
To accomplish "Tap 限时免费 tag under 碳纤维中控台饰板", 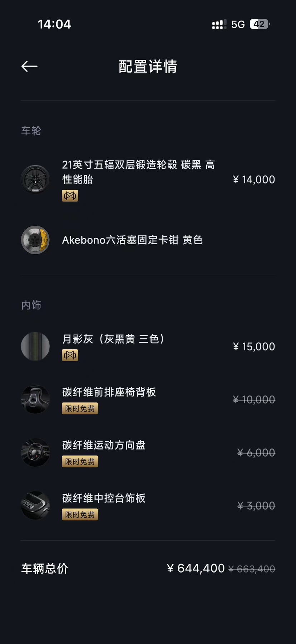I will tap(80, 515).
